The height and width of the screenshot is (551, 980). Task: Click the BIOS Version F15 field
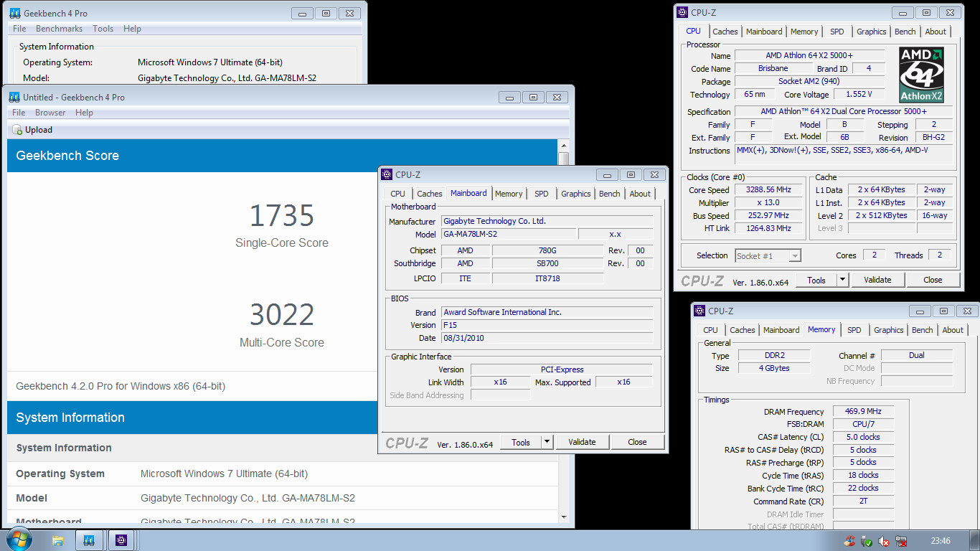(547, 325)
